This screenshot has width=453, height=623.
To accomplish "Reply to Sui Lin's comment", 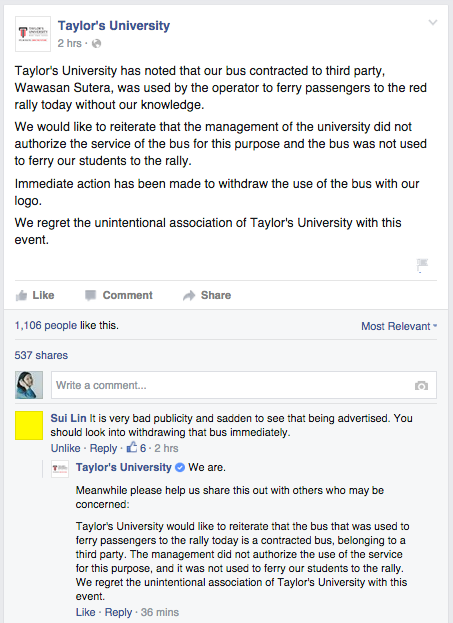I will [x=103, y=448].
